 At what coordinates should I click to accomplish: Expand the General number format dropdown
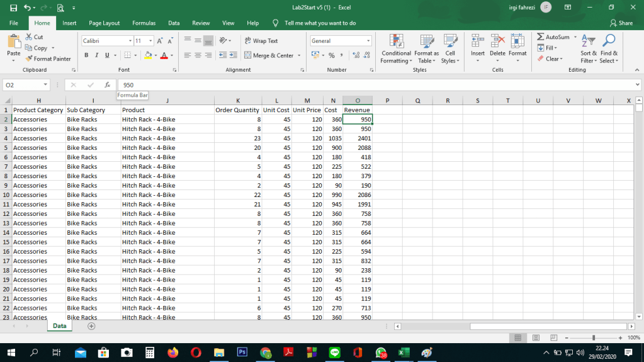coord(368,41)
